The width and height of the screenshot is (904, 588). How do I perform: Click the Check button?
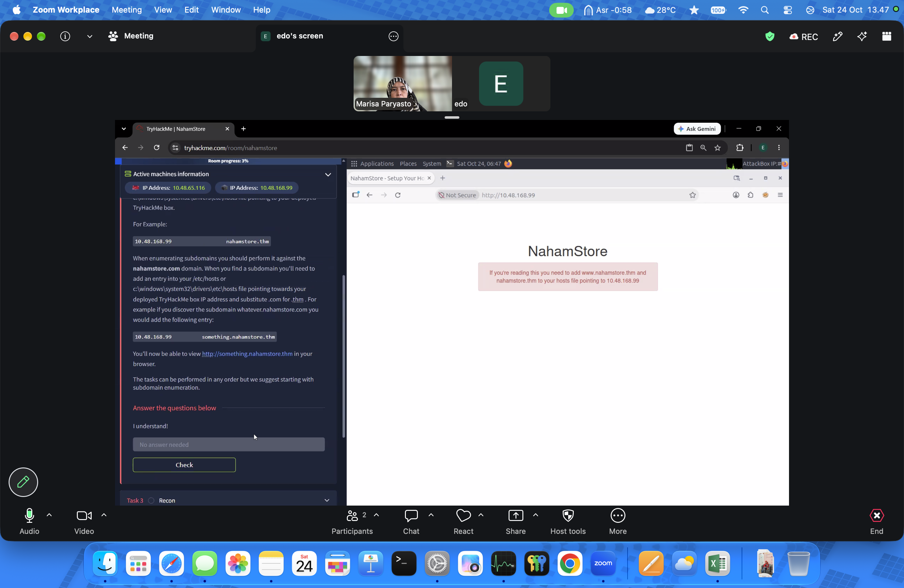tap(184, 465)
